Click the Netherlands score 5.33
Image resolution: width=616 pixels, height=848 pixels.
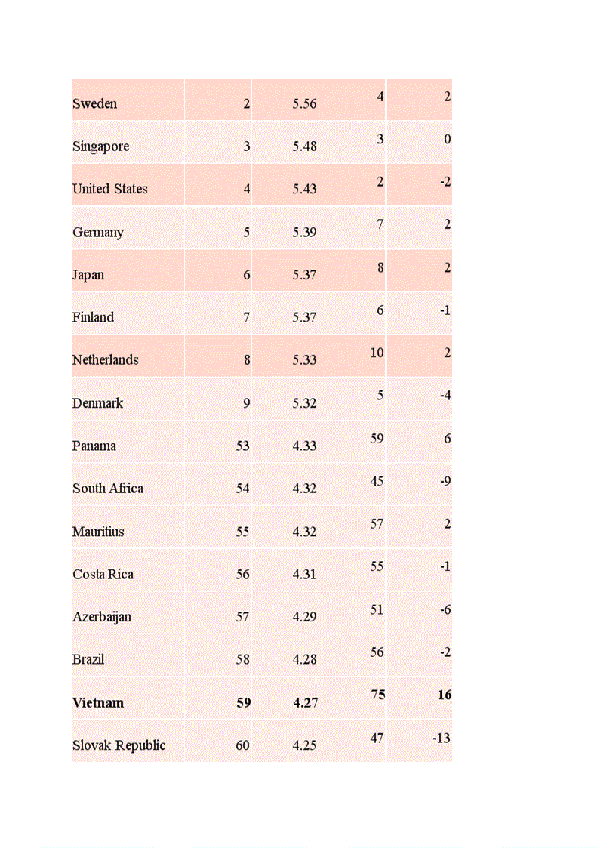point(304,360)
